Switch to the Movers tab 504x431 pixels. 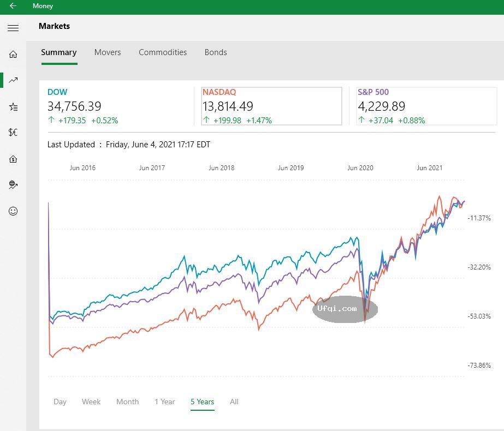coord(108,52)
